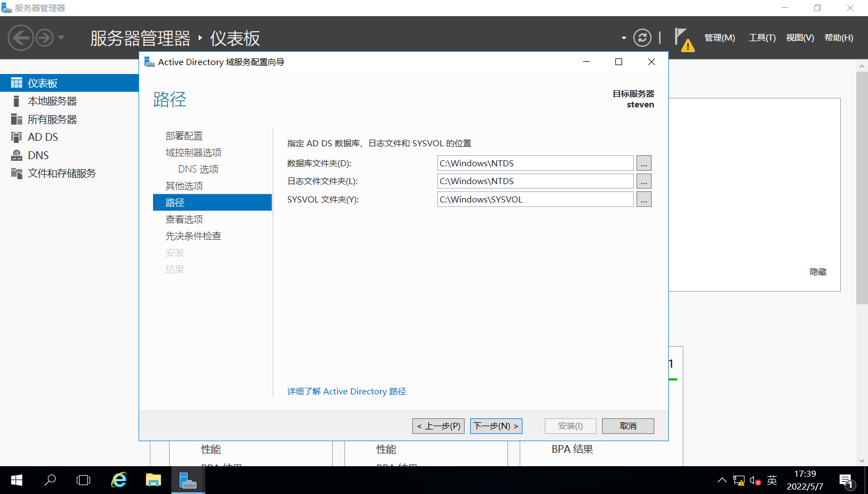Click the AD DS sidebar icon
Image resolution: width=868 pixels, height=494 pixels.
tap(17, 137)
